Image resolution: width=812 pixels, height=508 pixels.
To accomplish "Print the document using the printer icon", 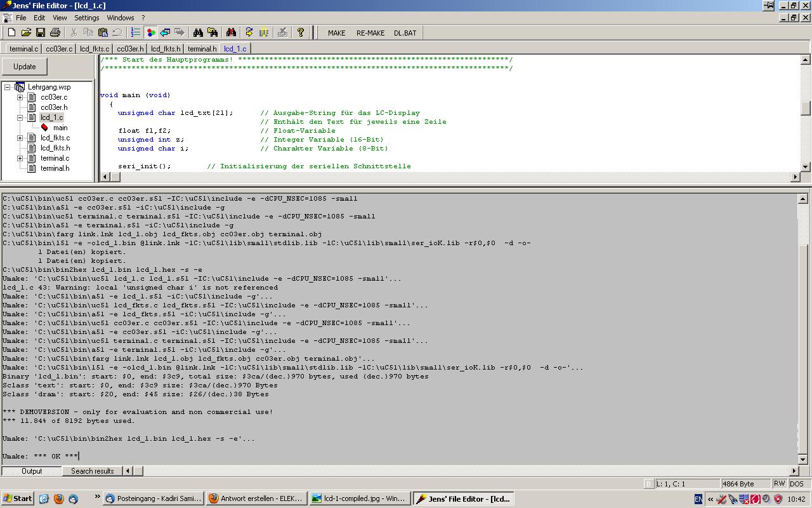I will (x=55, y=32).
